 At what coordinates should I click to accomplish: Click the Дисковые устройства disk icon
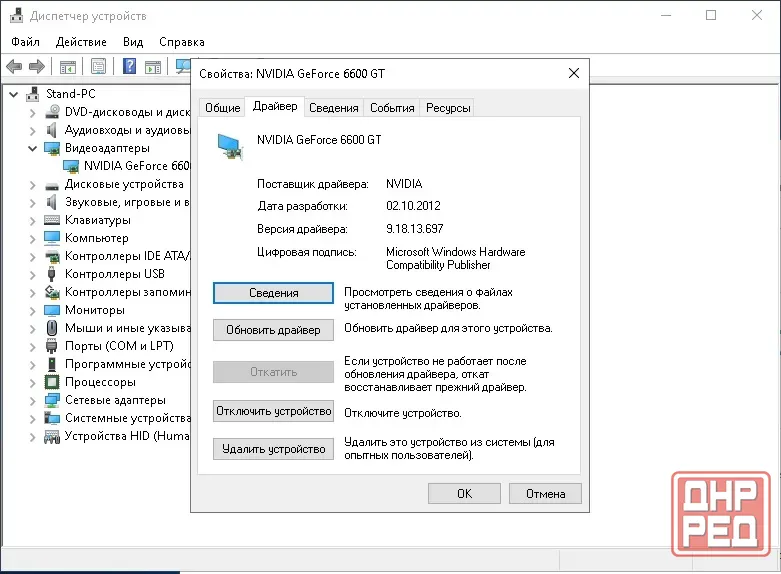pyautogui.click(x=52, y=186)
